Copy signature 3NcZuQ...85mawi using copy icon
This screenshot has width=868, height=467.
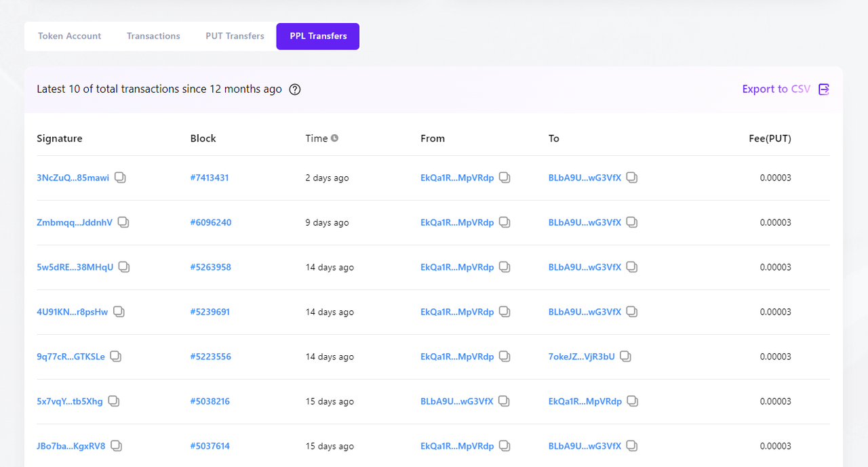click(120, 178)
